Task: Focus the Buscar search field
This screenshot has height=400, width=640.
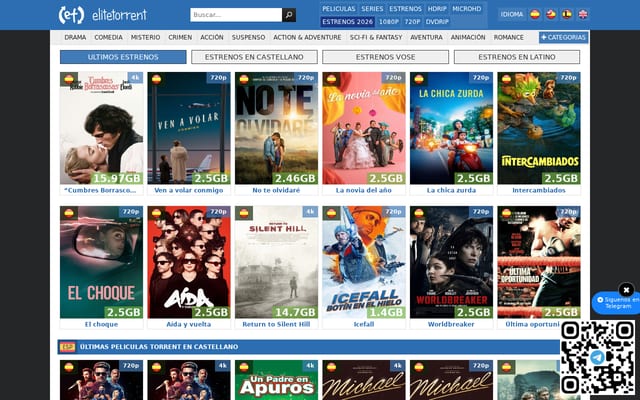Action: point(236,15)
